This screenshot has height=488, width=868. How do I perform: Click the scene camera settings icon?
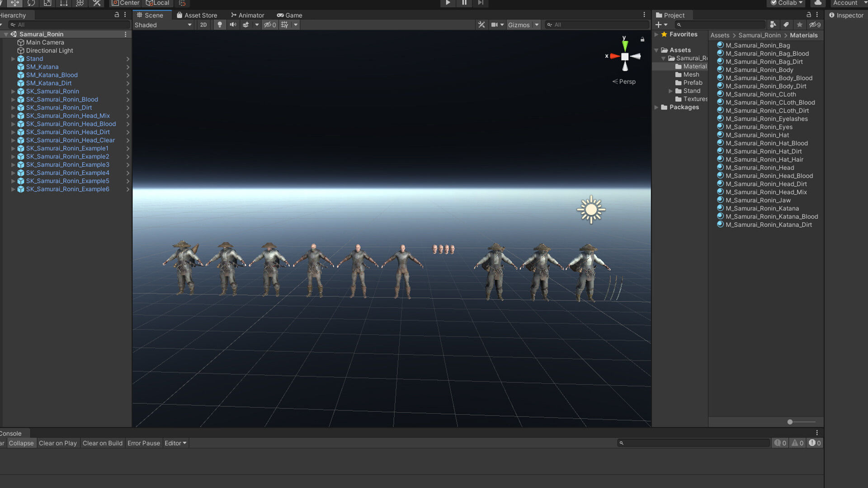tap(495, 25)
